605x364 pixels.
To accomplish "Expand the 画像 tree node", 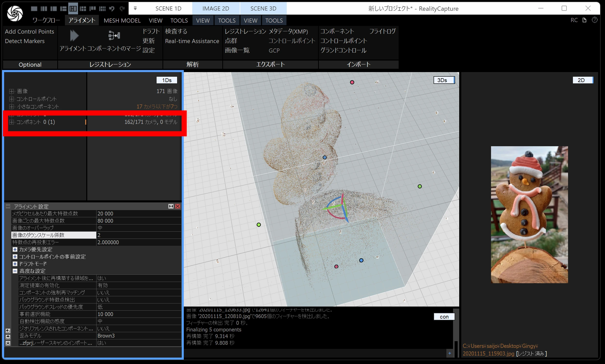I will click(11, 91).
